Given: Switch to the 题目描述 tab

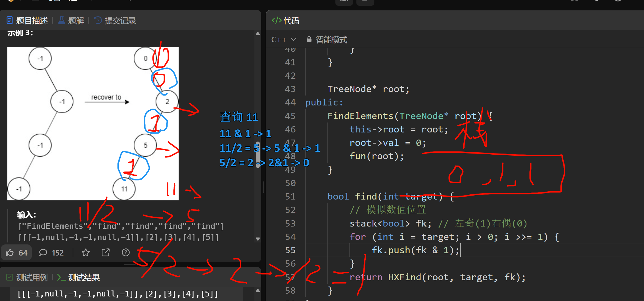Looking at the screenshot, I should (x=28, y=20).
